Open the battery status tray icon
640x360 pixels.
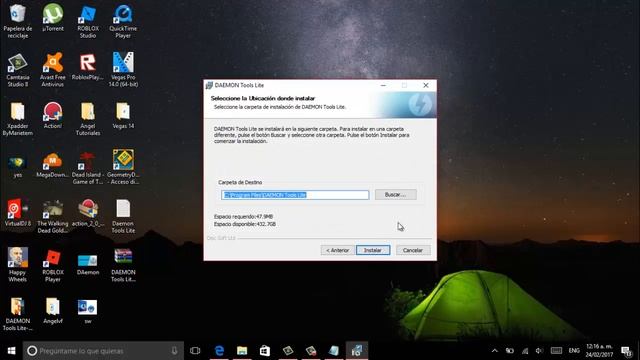coord(510,351)
